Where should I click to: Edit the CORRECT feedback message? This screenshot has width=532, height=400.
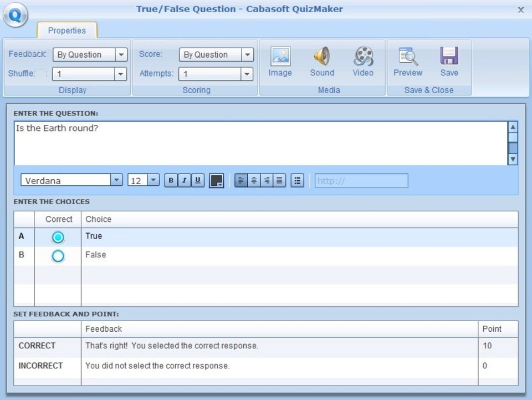pyautogui.click(x=222, y=346)
